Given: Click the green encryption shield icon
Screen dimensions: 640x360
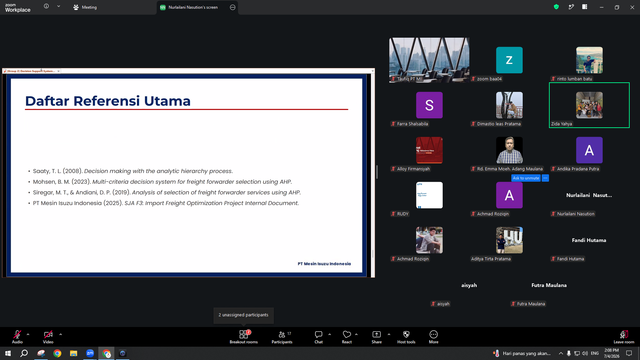Looking at the screenshot, I should click(x=556, y=7).
